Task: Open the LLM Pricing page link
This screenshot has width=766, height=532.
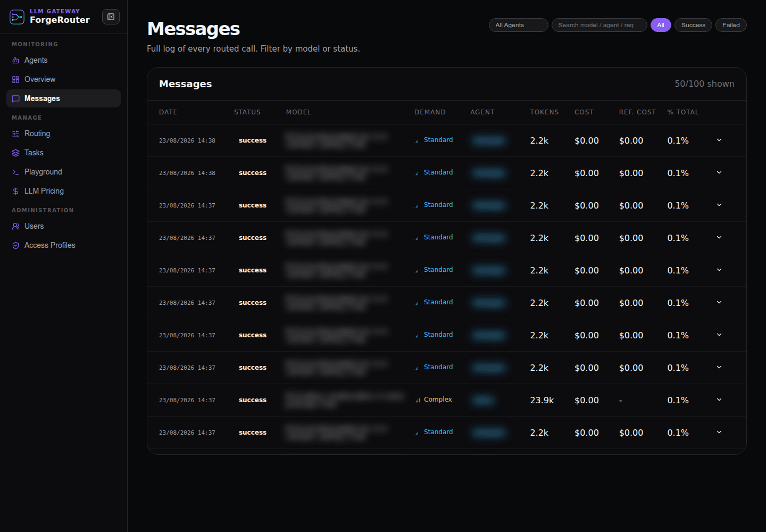Action: tap(63, 192)
